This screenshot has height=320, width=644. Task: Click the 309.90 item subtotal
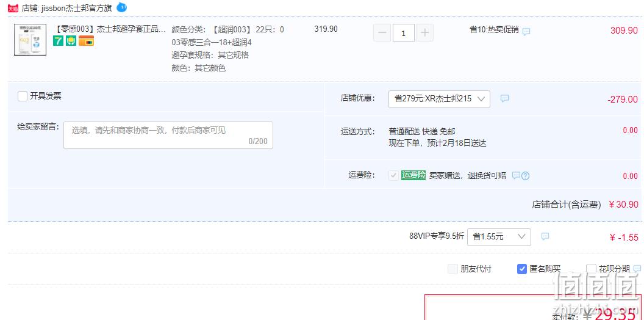[624, 31]
